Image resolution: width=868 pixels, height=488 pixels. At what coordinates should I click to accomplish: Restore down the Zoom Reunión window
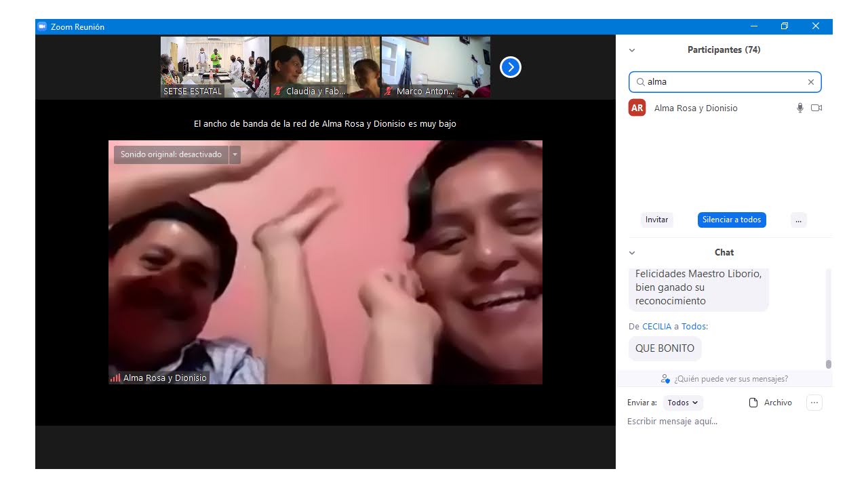785,26
